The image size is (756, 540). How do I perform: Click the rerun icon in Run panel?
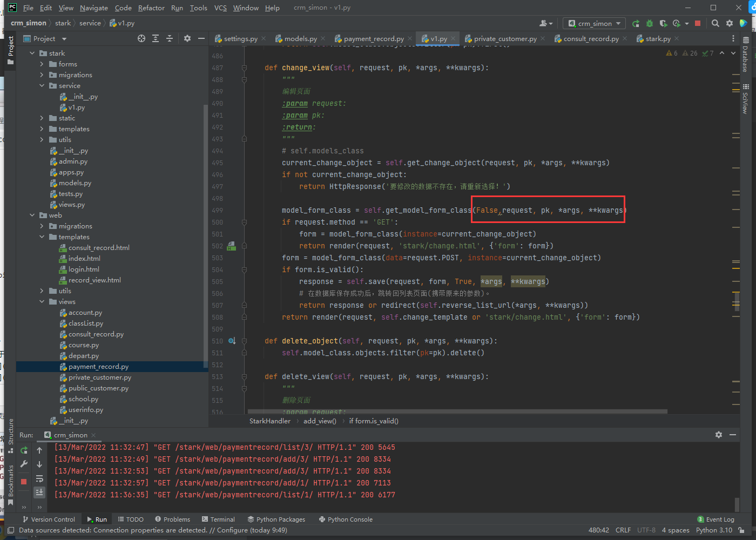click(24, 450)
